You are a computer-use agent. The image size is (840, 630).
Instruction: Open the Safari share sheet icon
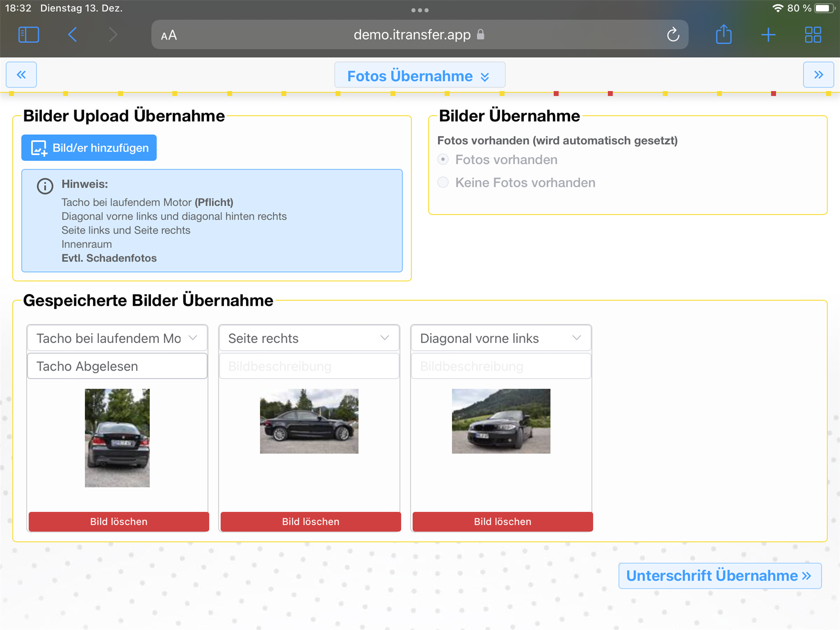tap(724, 35)
